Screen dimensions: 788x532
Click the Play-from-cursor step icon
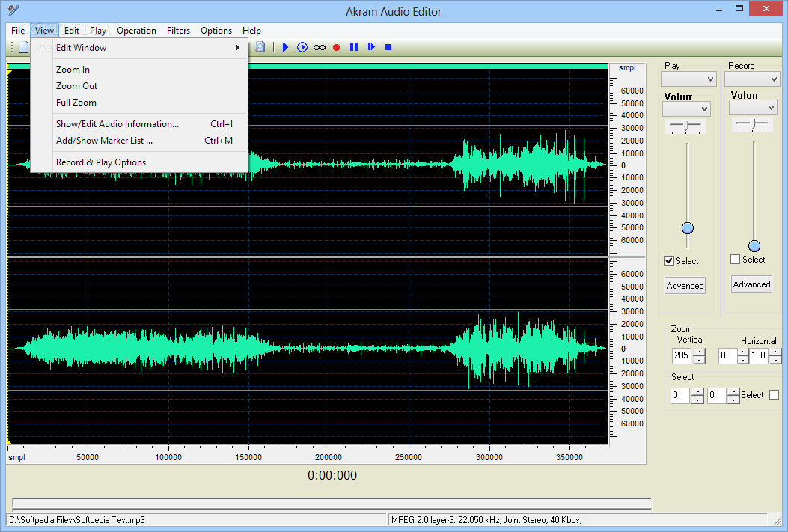coord(371,47)
